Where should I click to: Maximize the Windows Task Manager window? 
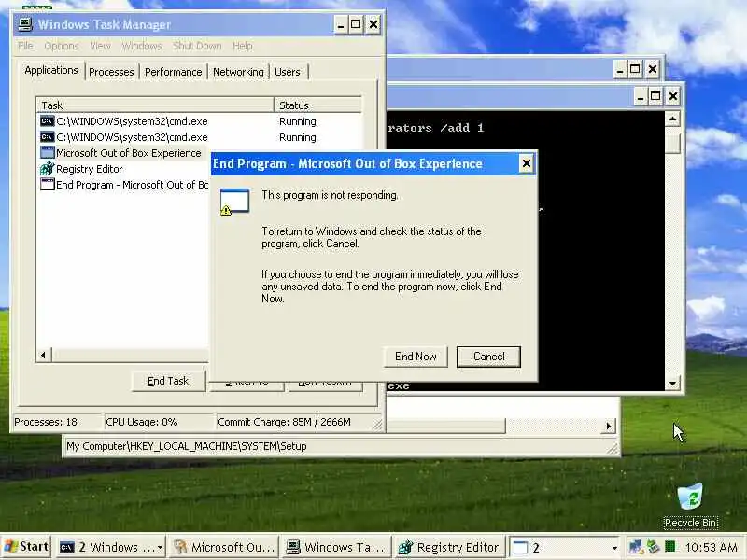pos(356,24)
